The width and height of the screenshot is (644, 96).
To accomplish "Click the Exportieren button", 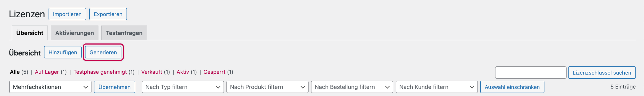I will click(108, 14).
